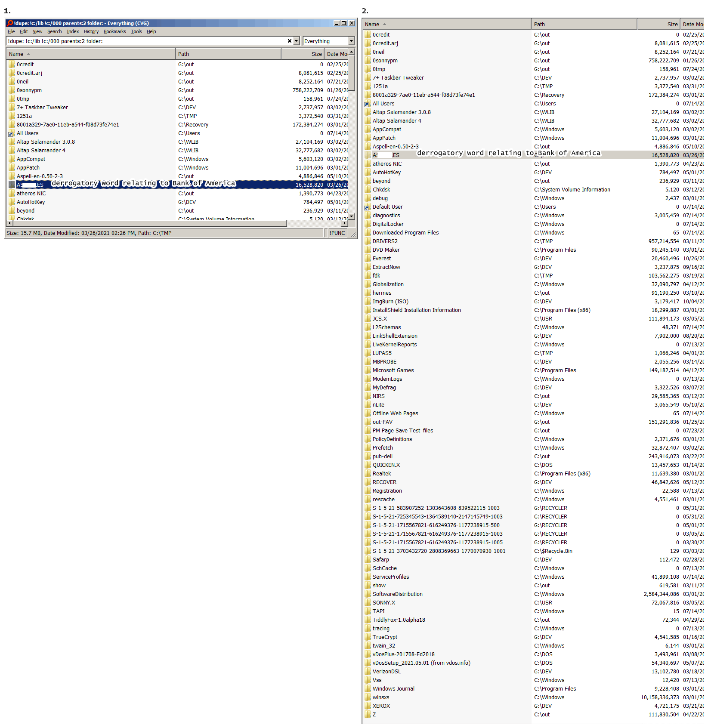Image resolution: width=708 pixels, height=728 pixels.
Task: Select VerizonDSL folder icon in list 2
Action: pos(368,671)
